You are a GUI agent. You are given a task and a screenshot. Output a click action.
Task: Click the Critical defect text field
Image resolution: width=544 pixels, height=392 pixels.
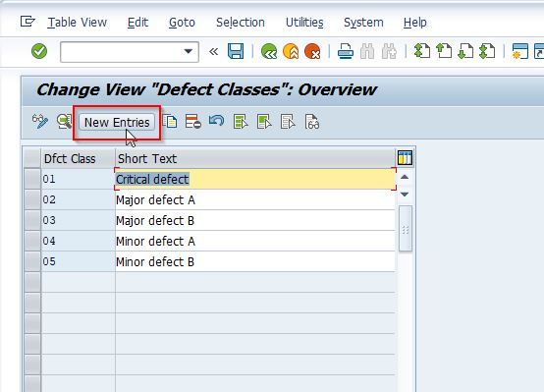tap(255, 179)
